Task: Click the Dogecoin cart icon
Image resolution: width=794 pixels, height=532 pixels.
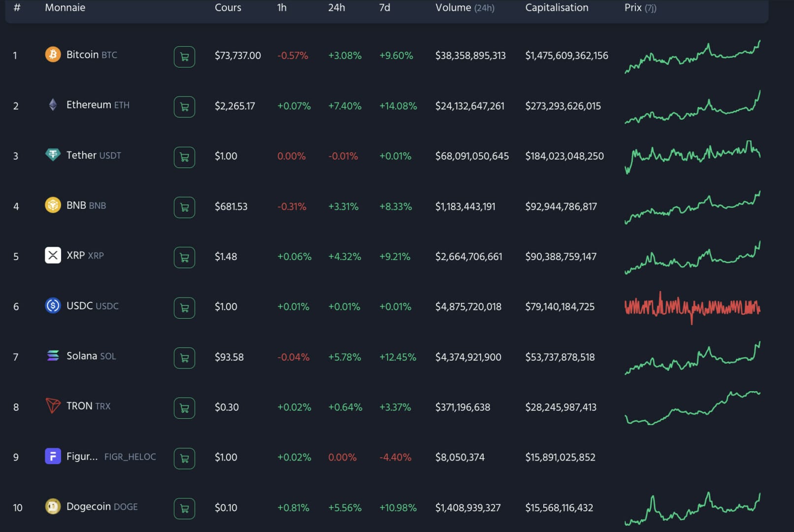Action: click(184, 508)
